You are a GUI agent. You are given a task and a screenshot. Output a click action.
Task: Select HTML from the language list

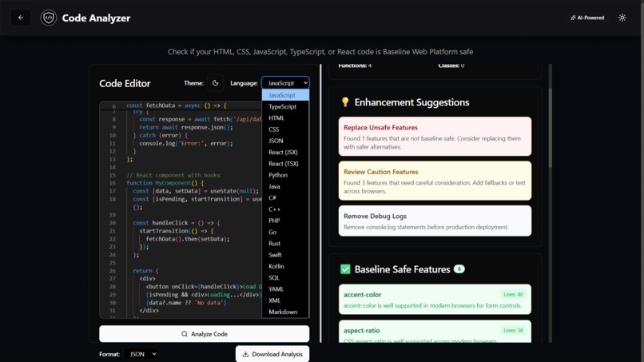point(285,118)
